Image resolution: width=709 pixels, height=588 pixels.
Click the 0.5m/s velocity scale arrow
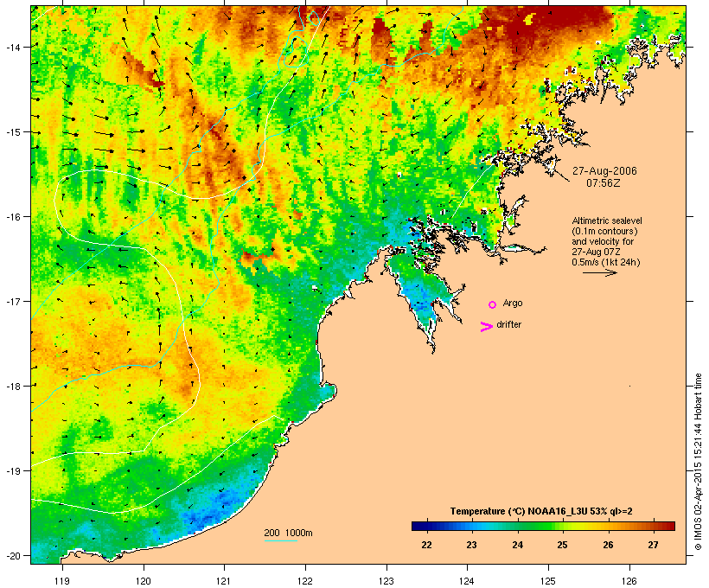[x=599, y=272]
